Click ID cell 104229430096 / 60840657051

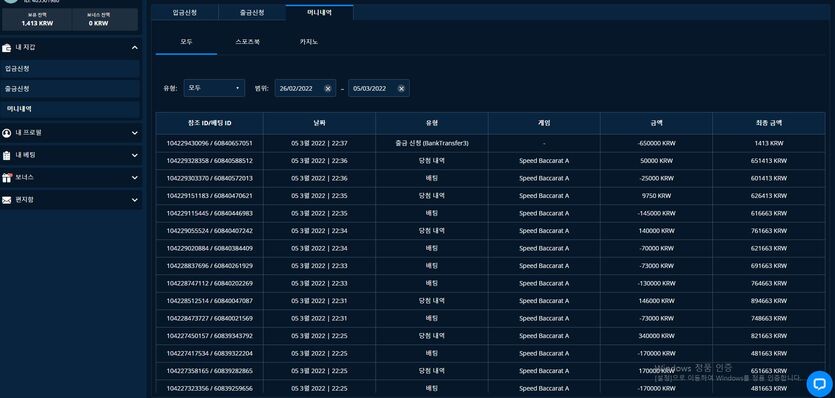209,143
